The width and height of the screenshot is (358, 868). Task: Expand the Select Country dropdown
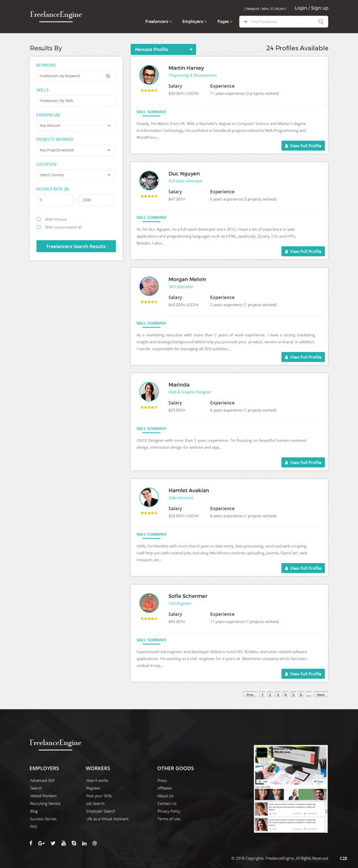pyautogui.click(x=76, y=175)
